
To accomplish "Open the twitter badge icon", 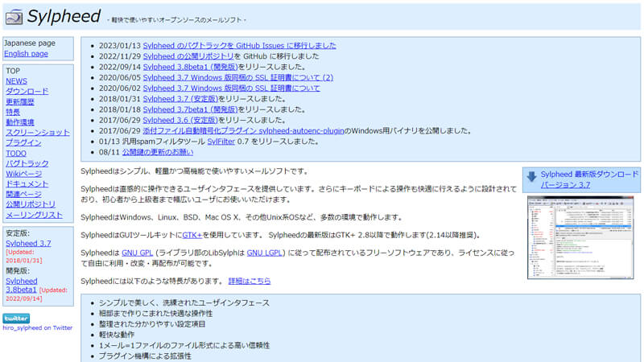I will (x=16, y=318).
